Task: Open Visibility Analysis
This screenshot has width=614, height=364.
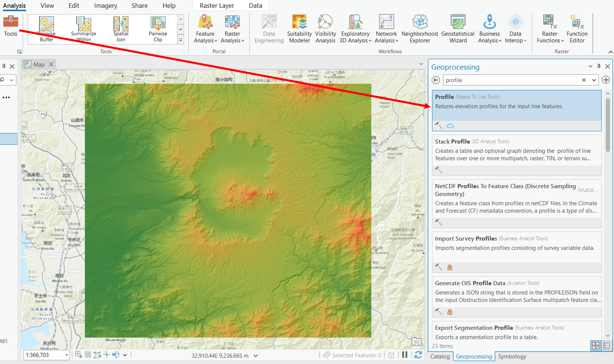Action: point(325,29)
